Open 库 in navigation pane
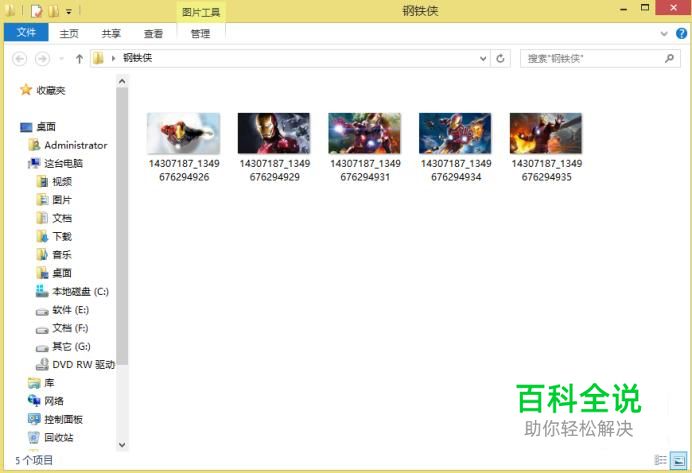Image resolution: width=692 pixels, height=473 pixels. coord(49,383)
